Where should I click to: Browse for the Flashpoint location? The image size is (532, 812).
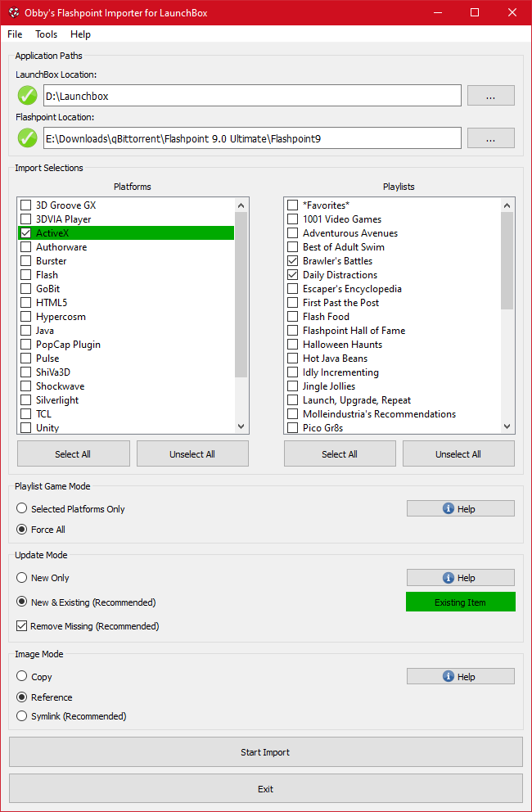click(x=490, y=138)
